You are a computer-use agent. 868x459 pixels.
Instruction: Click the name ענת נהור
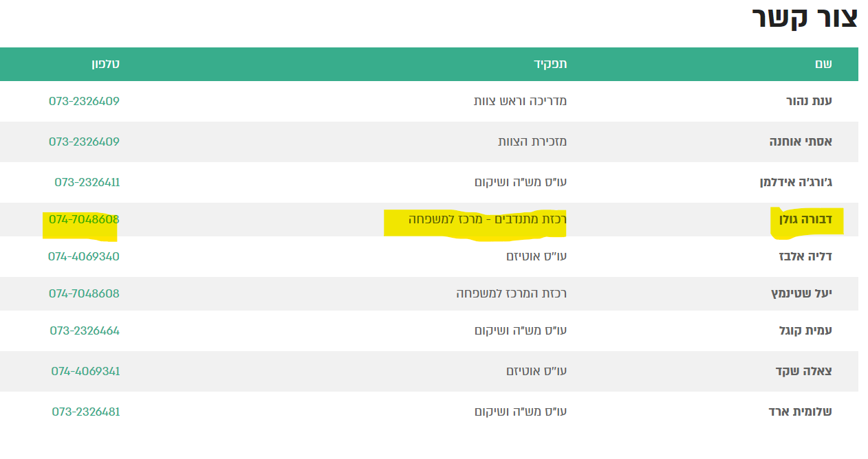coord(809,101)
